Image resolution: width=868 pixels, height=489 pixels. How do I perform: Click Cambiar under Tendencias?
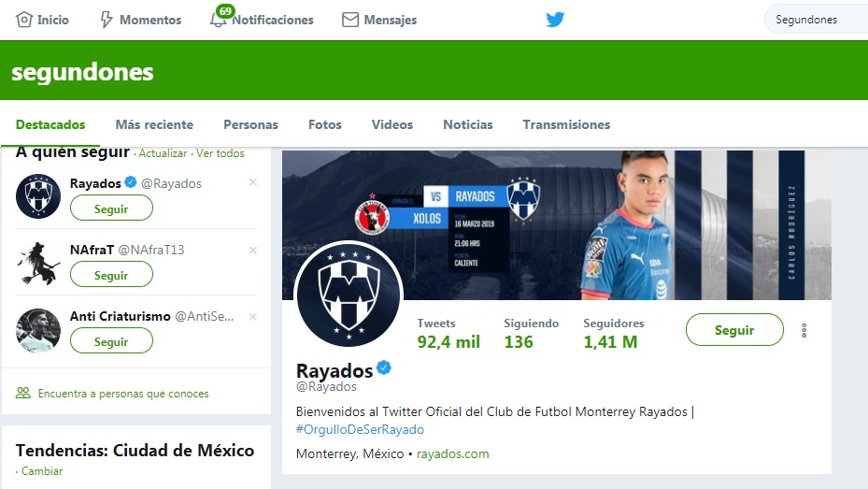tap(42, 471)
